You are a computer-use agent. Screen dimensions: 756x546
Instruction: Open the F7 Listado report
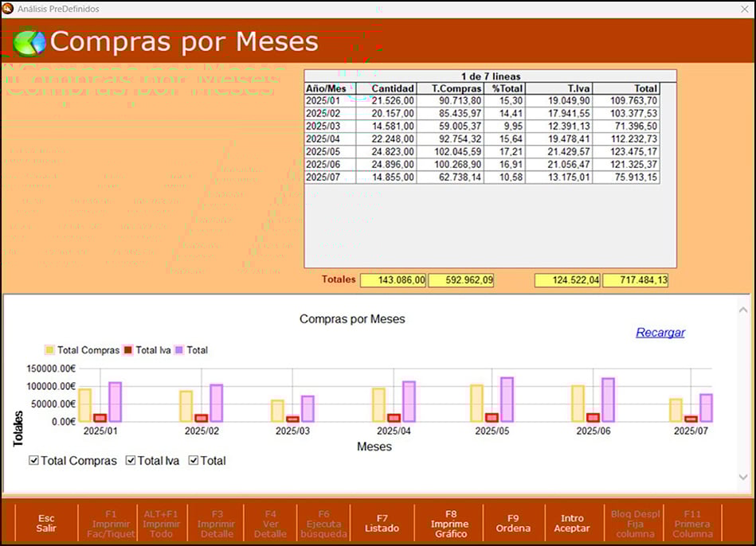382,523
